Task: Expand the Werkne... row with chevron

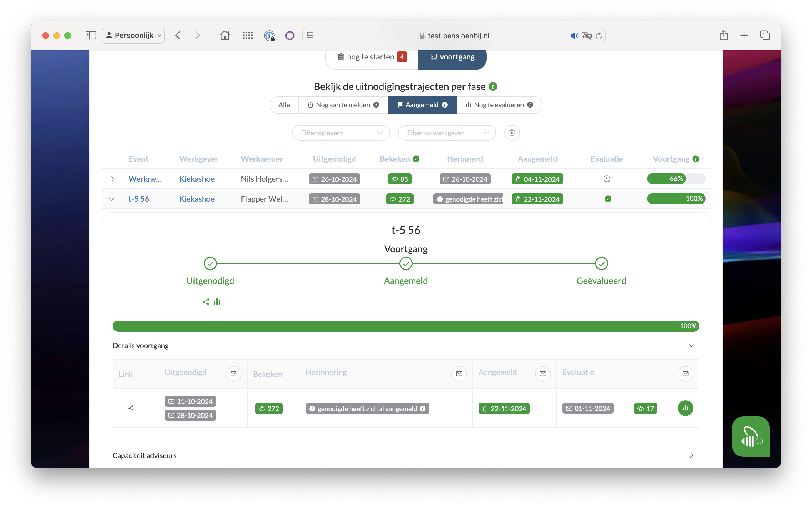Action: [113, 179]
